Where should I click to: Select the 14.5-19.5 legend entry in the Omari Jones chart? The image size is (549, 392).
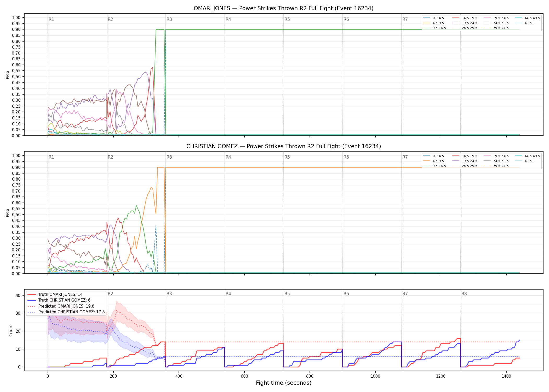[465, 18]
